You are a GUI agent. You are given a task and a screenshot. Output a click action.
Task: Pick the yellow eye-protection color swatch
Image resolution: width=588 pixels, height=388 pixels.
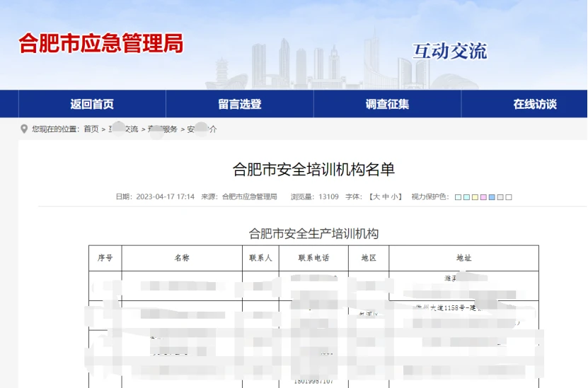(475, 197)
